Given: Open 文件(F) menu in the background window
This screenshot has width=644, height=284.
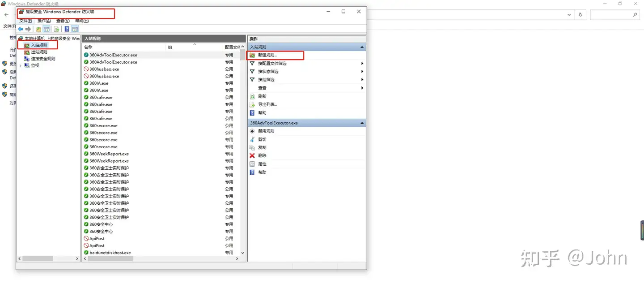Looking at the screenshot, I should [x=9, y=26].
